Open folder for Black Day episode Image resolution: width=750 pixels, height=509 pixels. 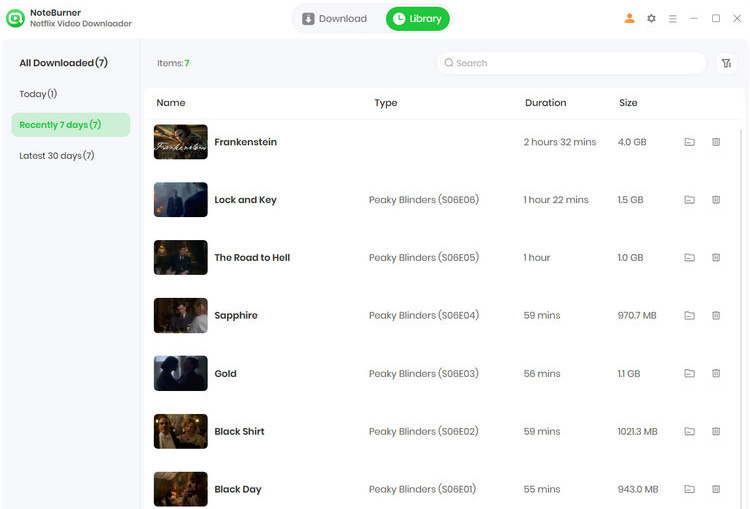689,489
